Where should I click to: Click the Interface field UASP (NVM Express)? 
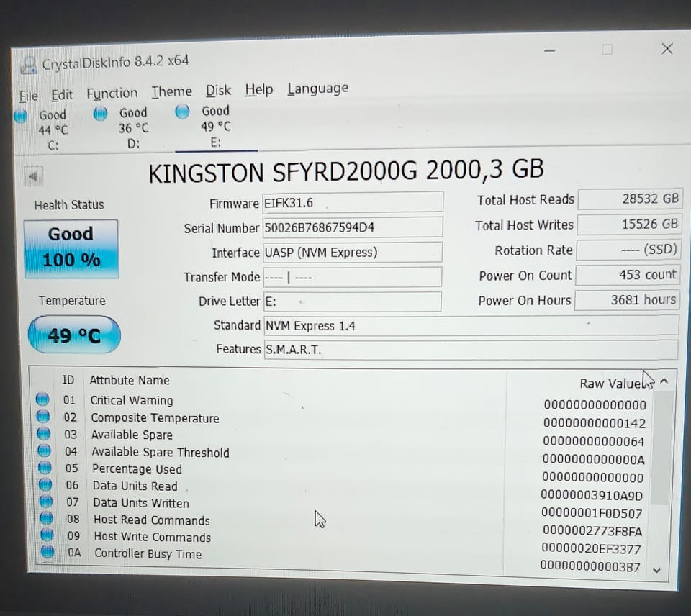pyautogui.click(x=353, y=252)
